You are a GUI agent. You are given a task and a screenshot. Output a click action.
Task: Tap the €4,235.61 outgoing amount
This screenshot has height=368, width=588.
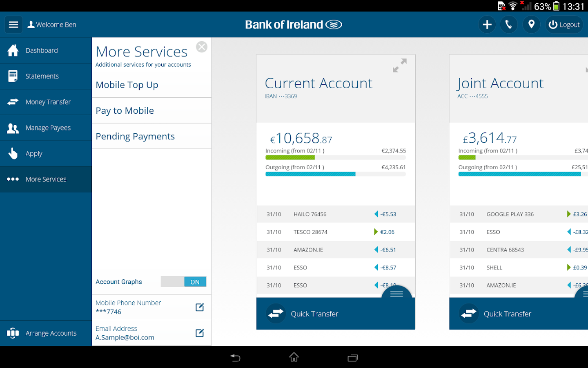point(394,167)
